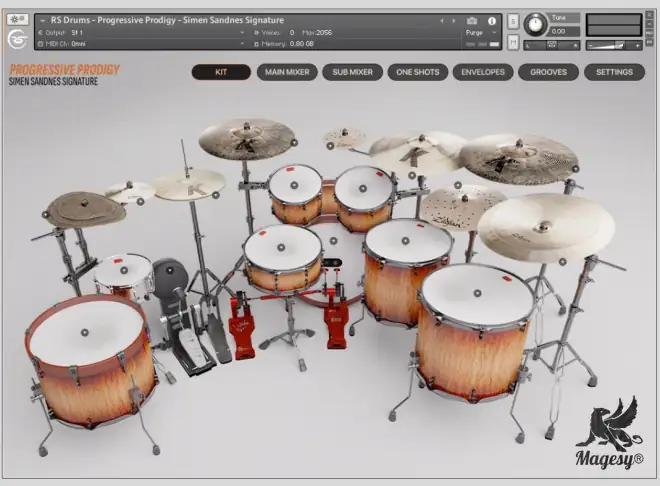Load the next instrument with the right arrow

coord(454,21)
